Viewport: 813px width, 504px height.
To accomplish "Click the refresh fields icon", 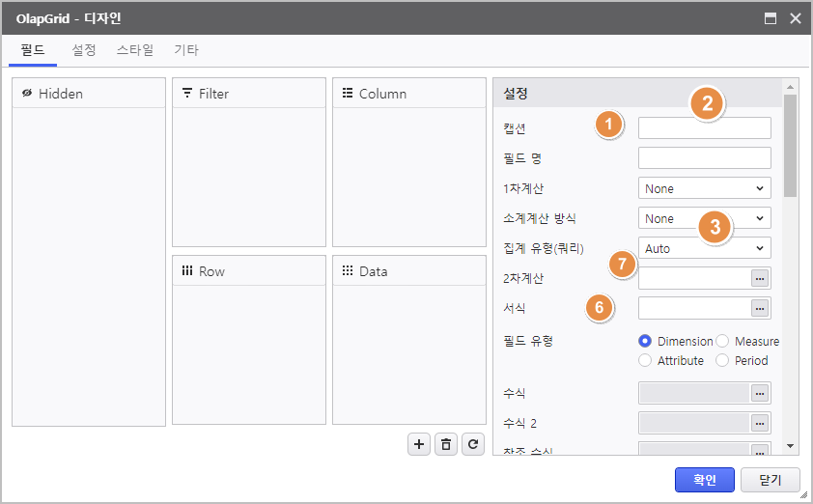I will 472,444.
